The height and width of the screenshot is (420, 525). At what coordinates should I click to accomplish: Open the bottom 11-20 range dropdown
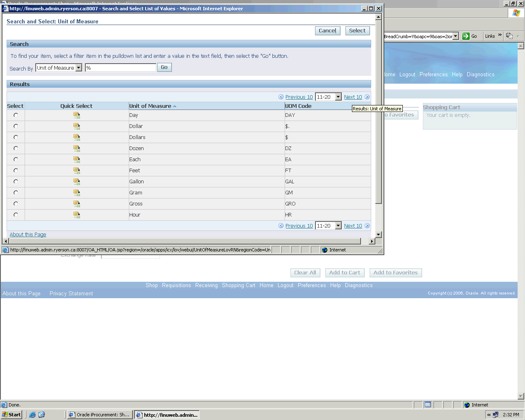tap(338, 226)
